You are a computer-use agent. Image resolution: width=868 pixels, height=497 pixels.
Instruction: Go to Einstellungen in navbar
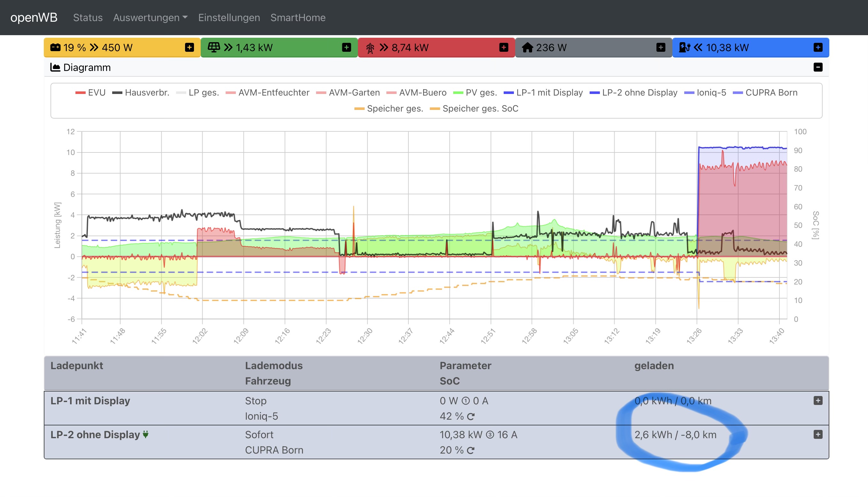tap(229, 17)
